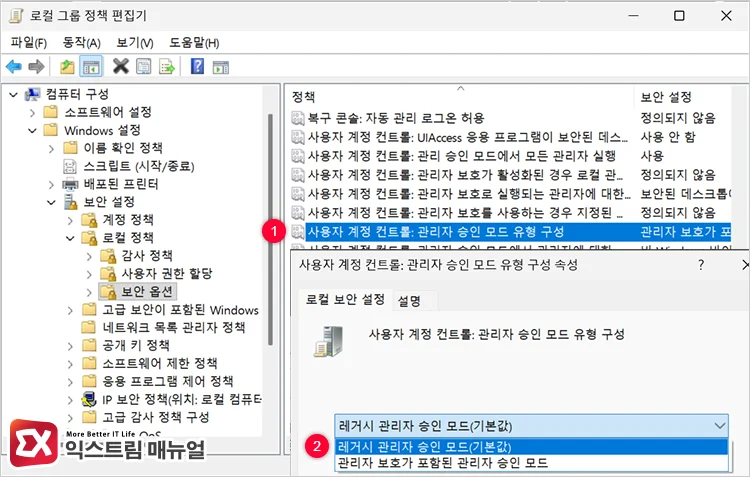Click the IP 보안 정책 icon
The image size is (750, 477).
[89, 399]
